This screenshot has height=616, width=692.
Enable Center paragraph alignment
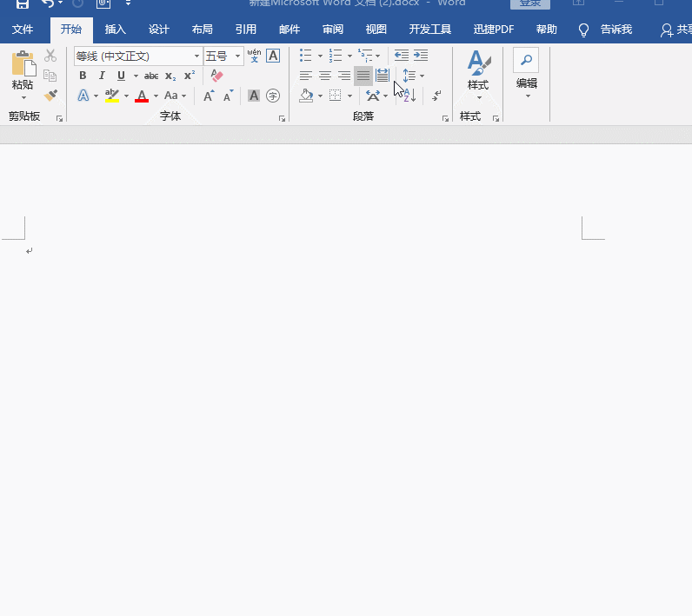pyautogui.click(x=325, y=76)
